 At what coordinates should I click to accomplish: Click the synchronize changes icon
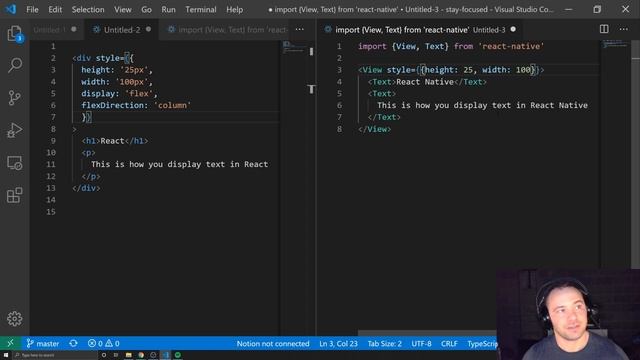click(x=73, y=343)
